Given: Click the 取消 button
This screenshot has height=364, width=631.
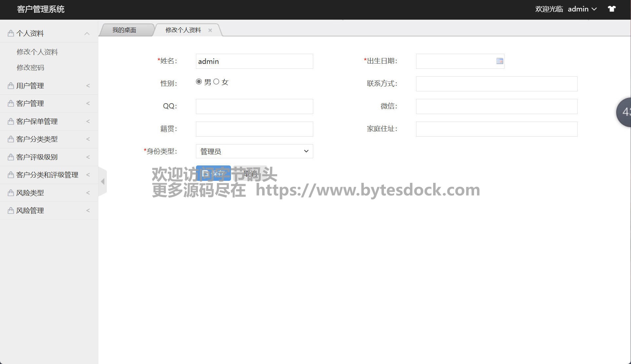Looking at the screenshot, I should click(x=251, y=173).
